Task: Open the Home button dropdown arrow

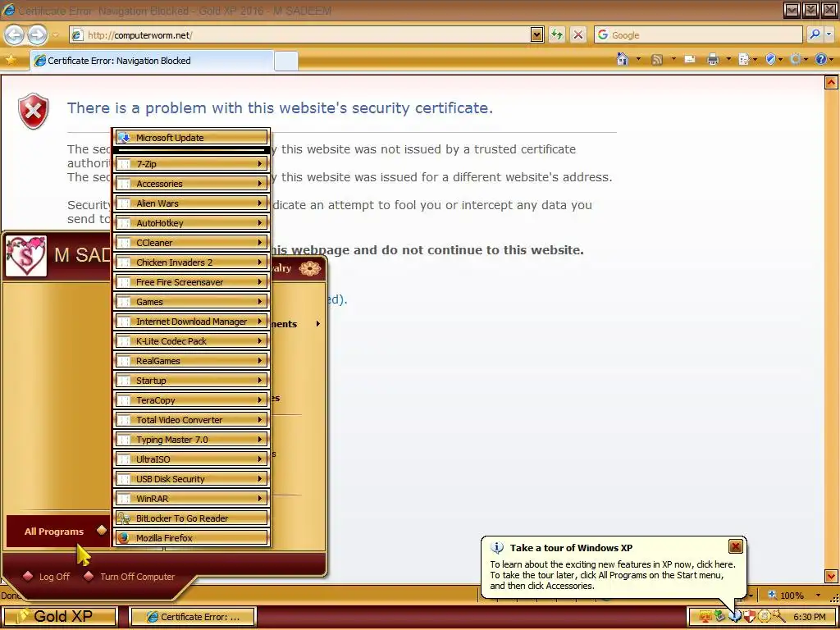Action: (x=638, y=59)
